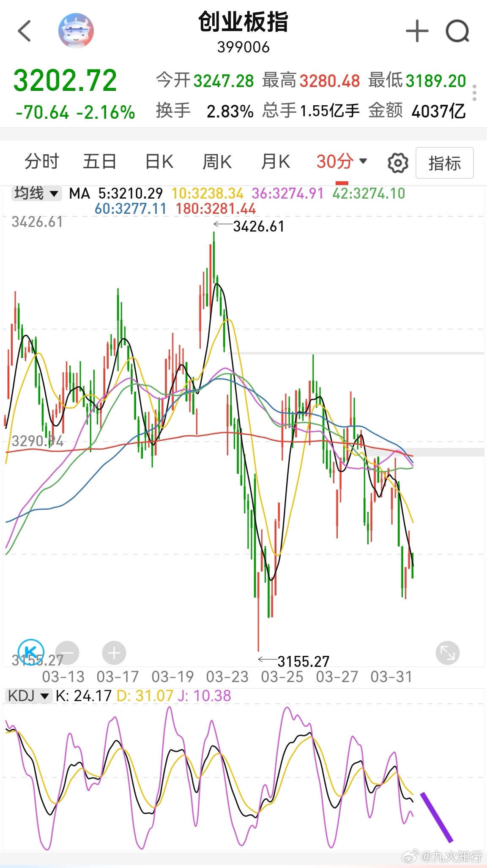Tap index code 399006

click(x=243, y=47)
